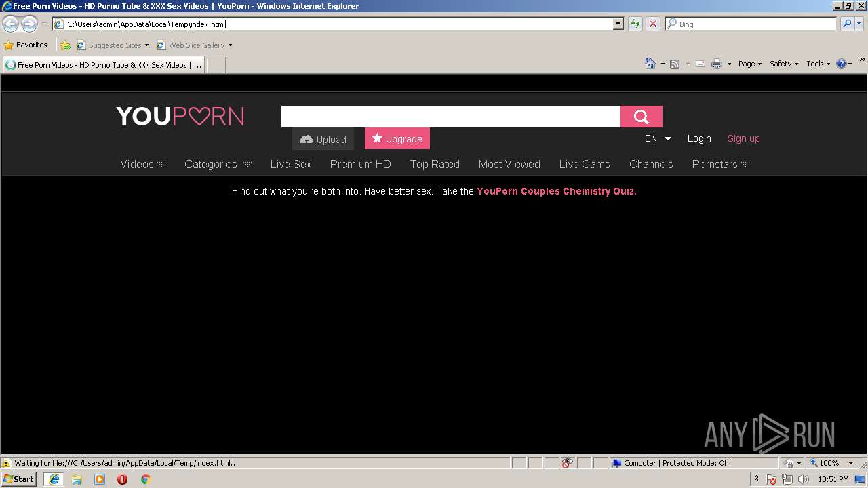The image size is (868, 488).
Task: Click the taskbar clock 10:51 PM
Action: pos(833,479)
